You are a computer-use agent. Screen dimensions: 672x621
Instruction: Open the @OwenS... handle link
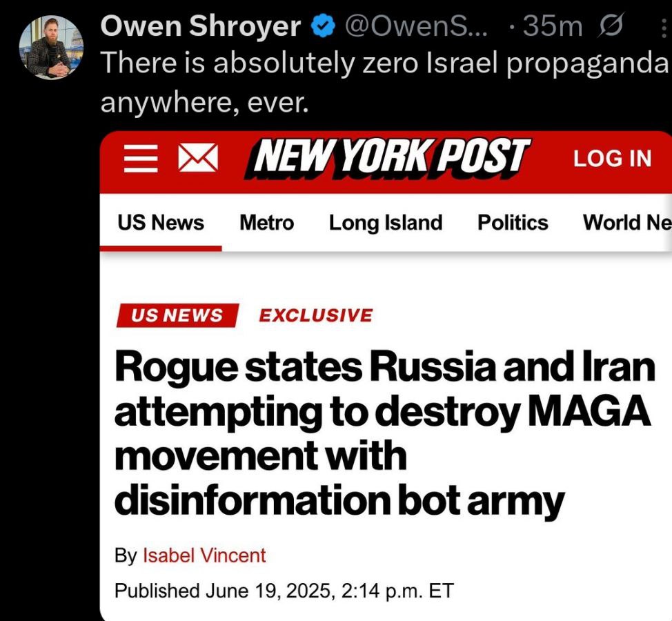(x=416, y=27)
